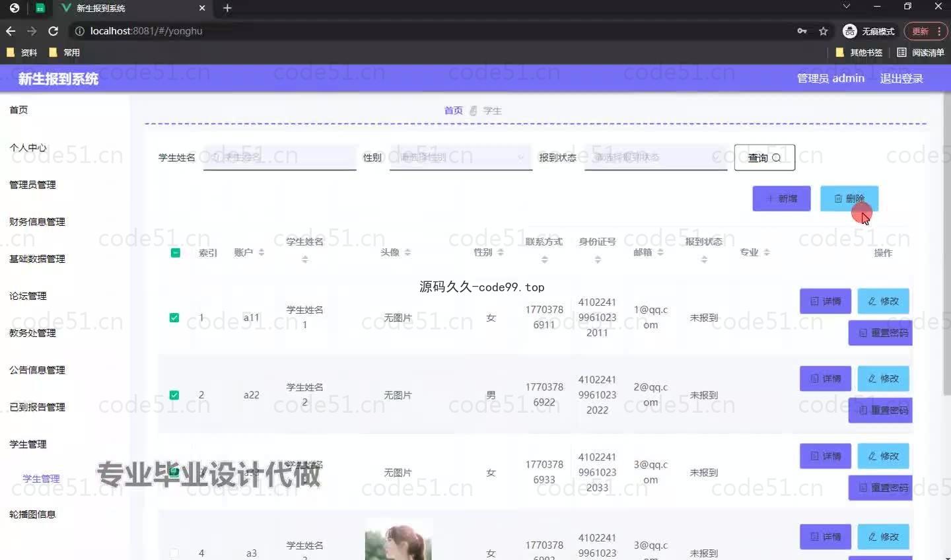
Task: Click the 退出登录 logout link
Action: (x=901, y=78)
